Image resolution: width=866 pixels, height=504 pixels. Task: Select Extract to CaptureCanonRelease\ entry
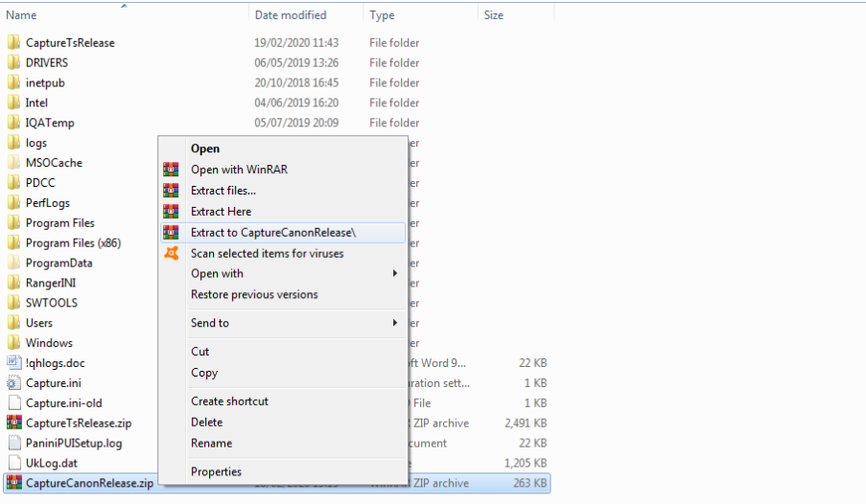[283, 233]
